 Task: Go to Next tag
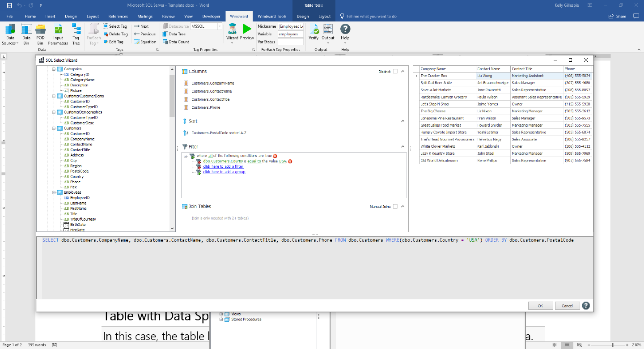point(141,26)
